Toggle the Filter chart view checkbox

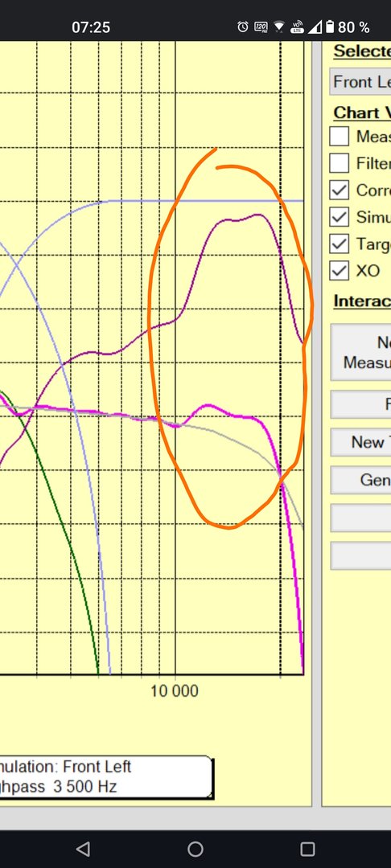(339, 162)
